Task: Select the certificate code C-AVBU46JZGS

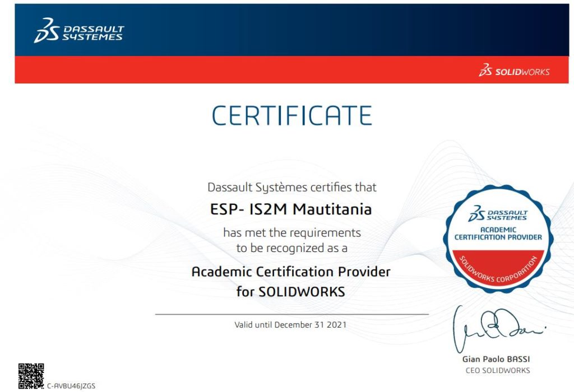Action: [71, 386]
